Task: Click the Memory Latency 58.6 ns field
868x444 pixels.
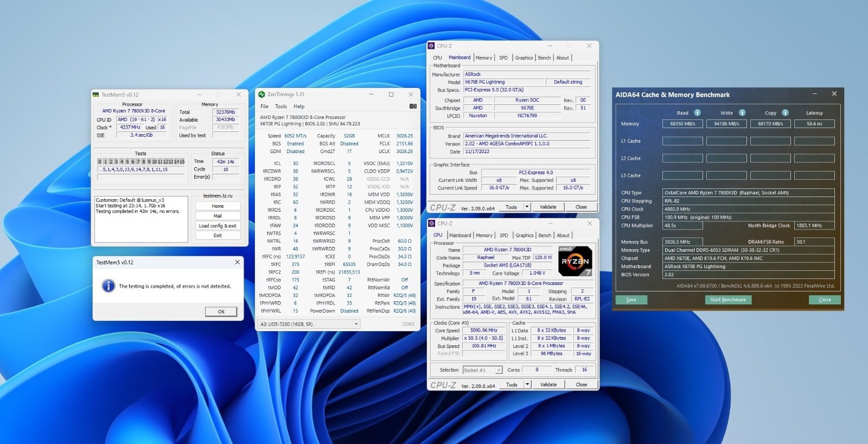Action: tap(814, 124)
